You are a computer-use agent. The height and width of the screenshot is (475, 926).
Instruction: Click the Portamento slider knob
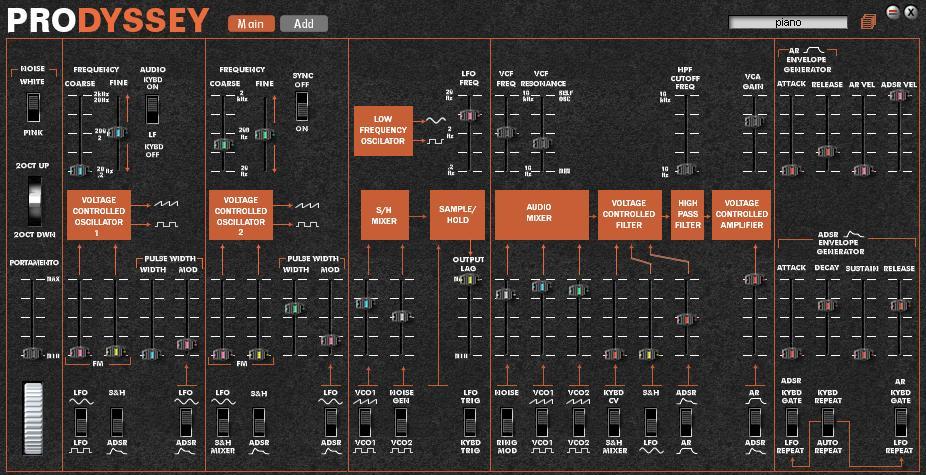point(34,353)
